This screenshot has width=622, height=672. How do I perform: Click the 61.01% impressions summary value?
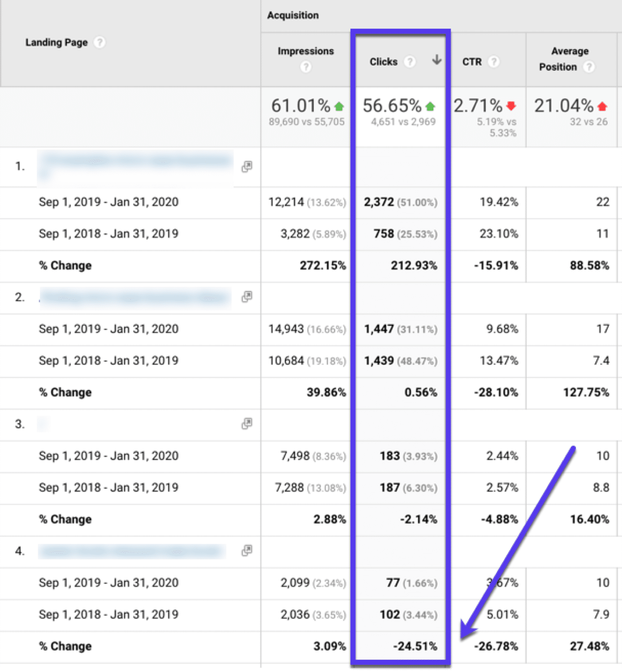(302, 106)
